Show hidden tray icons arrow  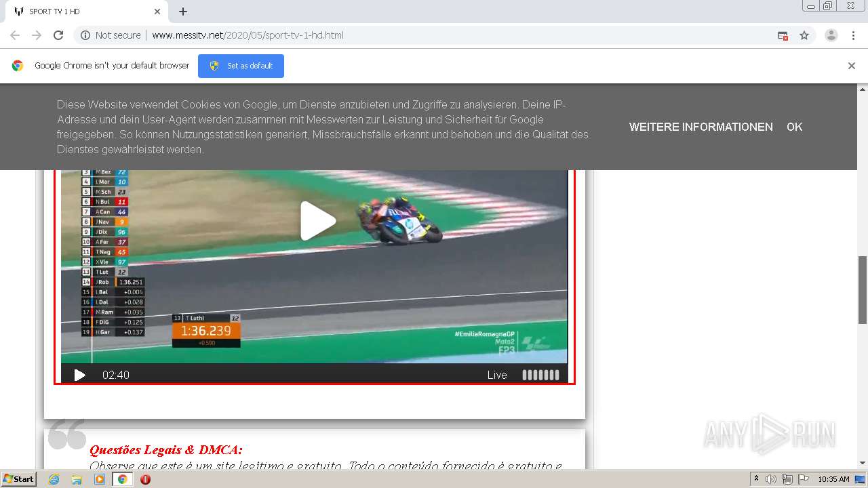[x=756, y=479]
